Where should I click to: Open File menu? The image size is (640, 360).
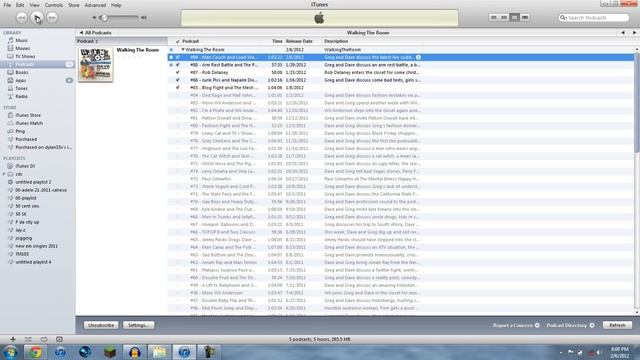[x=7, y=5]
